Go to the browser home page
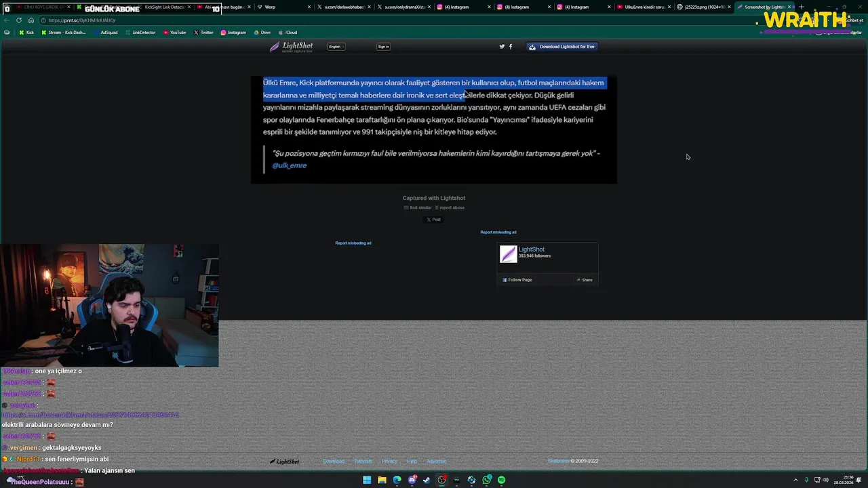This screenshot has height=488, width=868. [x=31, y=20]
